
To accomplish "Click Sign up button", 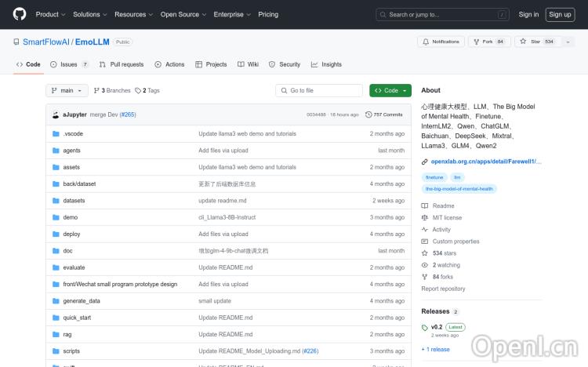I will coord(560,14).
